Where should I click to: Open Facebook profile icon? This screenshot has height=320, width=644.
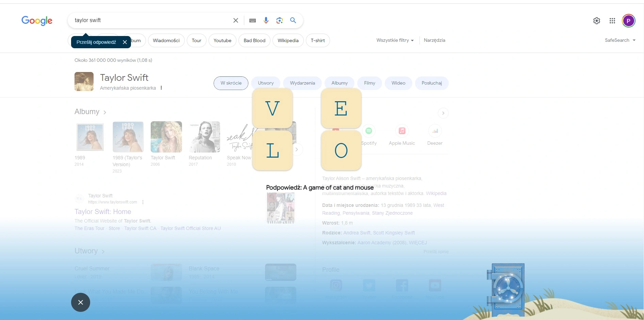[x=402, y=285]
